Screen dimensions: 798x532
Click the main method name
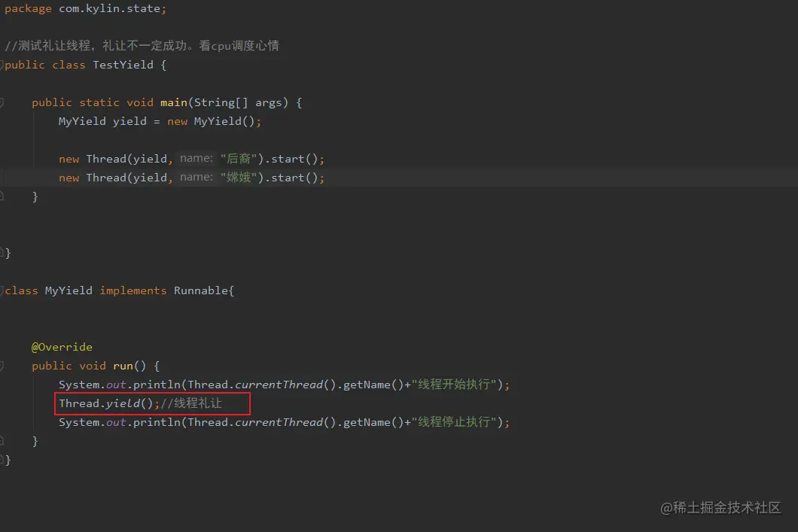click(174, 103)
